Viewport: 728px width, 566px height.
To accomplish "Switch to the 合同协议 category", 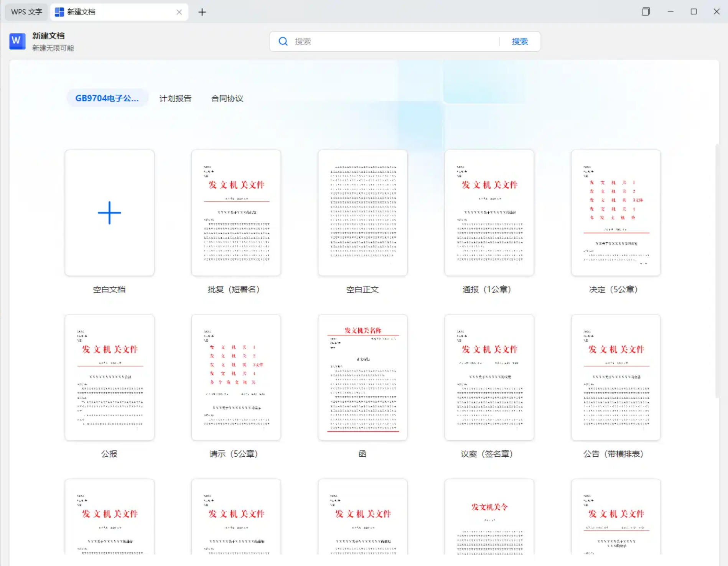I will click(227, 99).
